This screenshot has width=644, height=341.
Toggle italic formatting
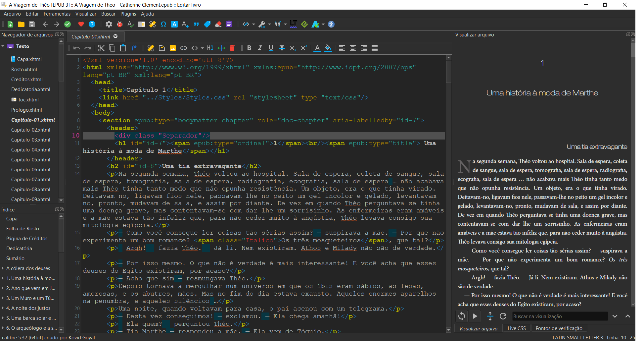[260, 48]
